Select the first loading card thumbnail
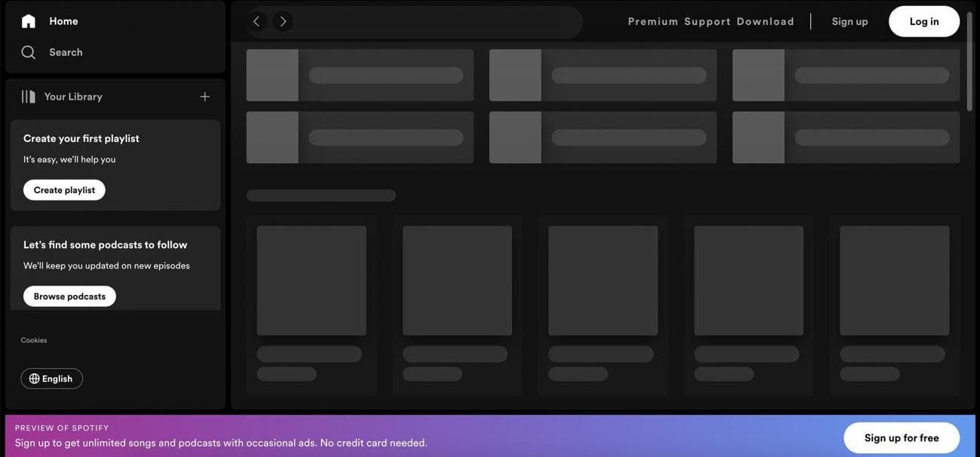Viewport: 980px width, 457px height. click(311, 281)
